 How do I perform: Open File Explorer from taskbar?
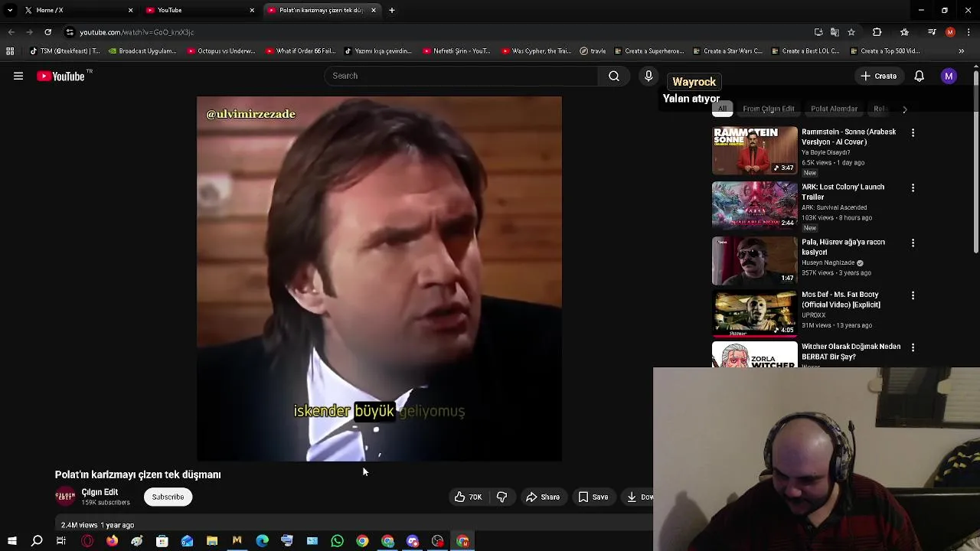[x=212, y=541]
